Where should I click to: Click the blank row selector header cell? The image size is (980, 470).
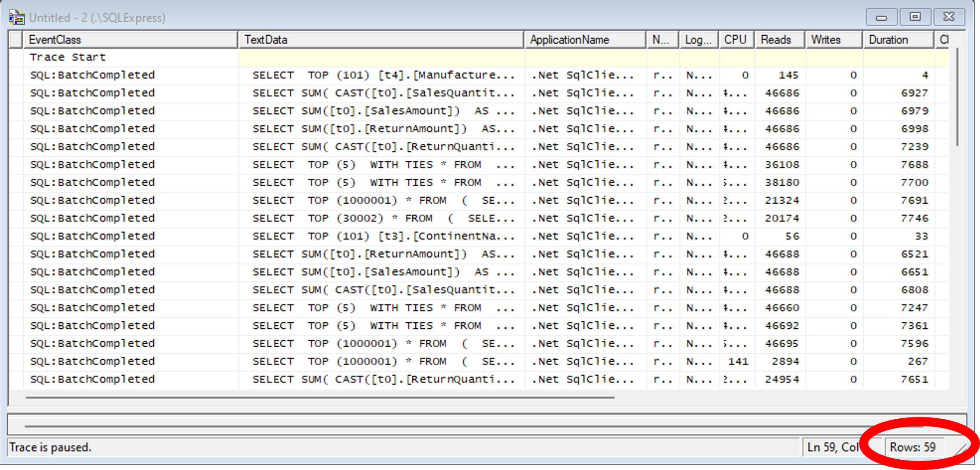(x=15, y=40)
